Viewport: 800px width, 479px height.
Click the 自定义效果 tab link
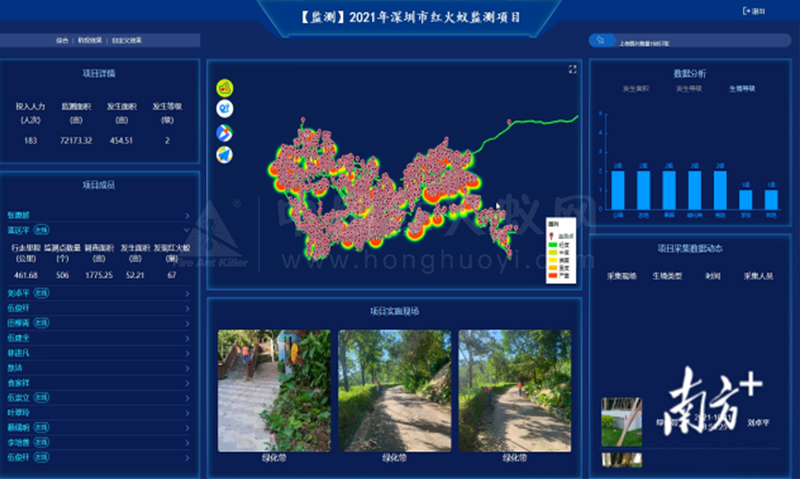pos(126,40)
